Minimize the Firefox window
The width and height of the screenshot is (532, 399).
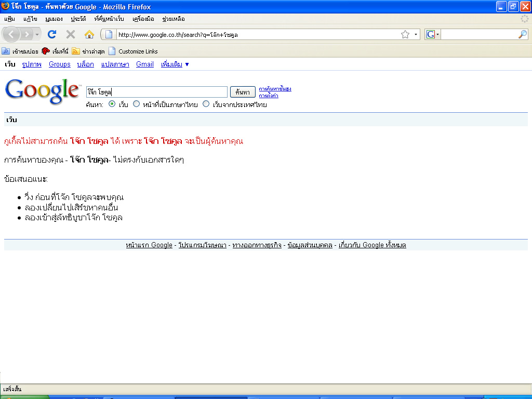pos(501,6)
